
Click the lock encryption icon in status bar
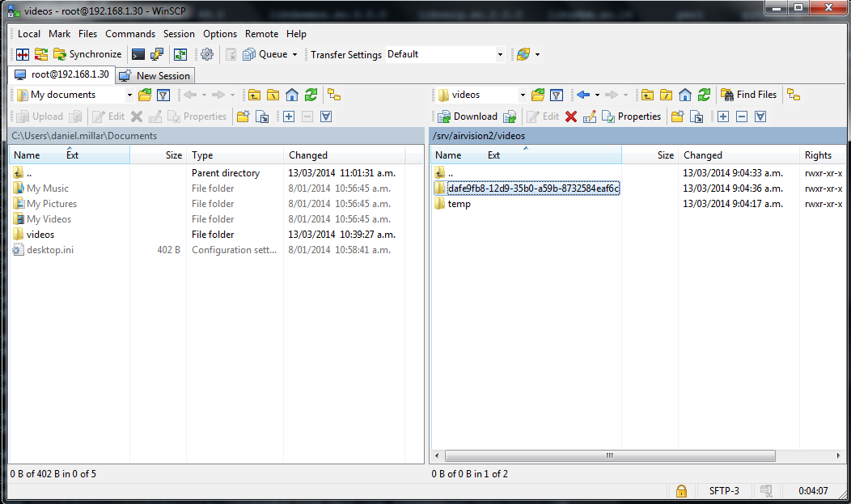(x=681, y=491)
